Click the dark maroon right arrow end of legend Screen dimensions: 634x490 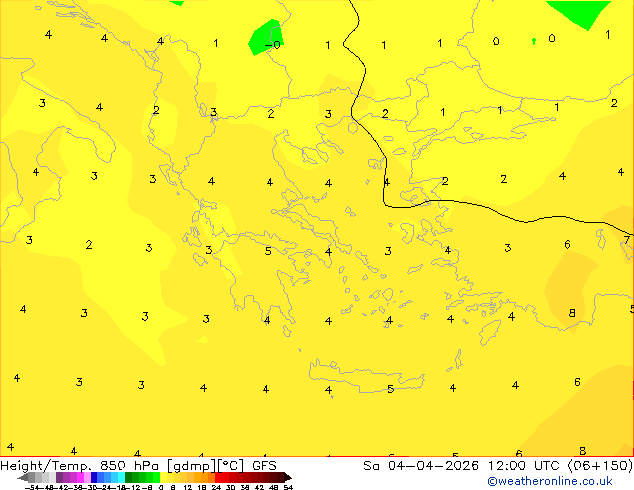288,477
